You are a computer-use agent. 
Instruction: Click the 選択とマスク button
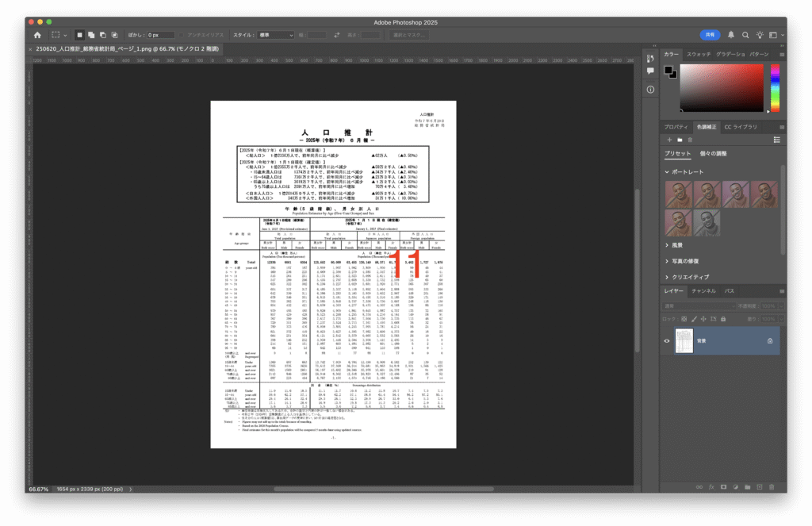(x=408, y=35)
